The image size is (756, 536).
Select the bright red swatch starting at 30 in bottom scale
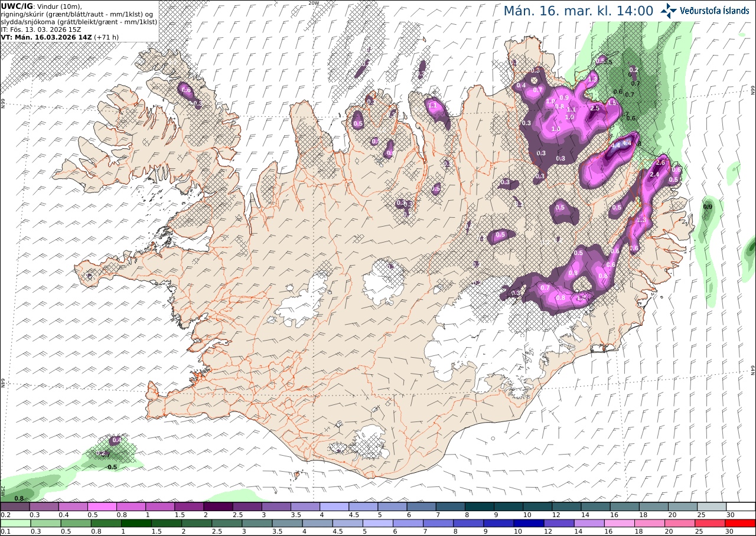tap(741, 523)
